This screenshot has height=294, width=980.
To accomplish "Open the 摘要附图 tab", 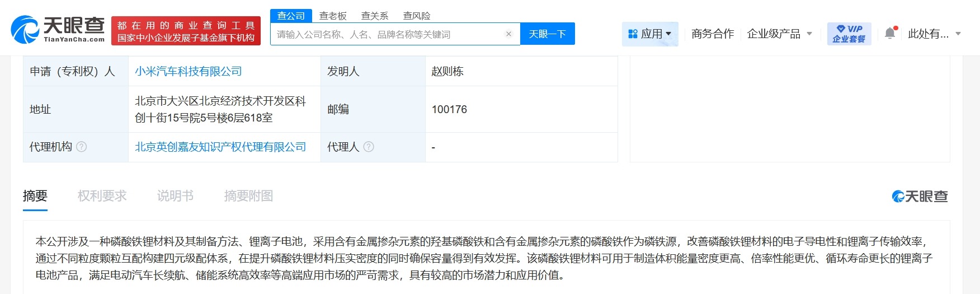I will tap(248, 196).
